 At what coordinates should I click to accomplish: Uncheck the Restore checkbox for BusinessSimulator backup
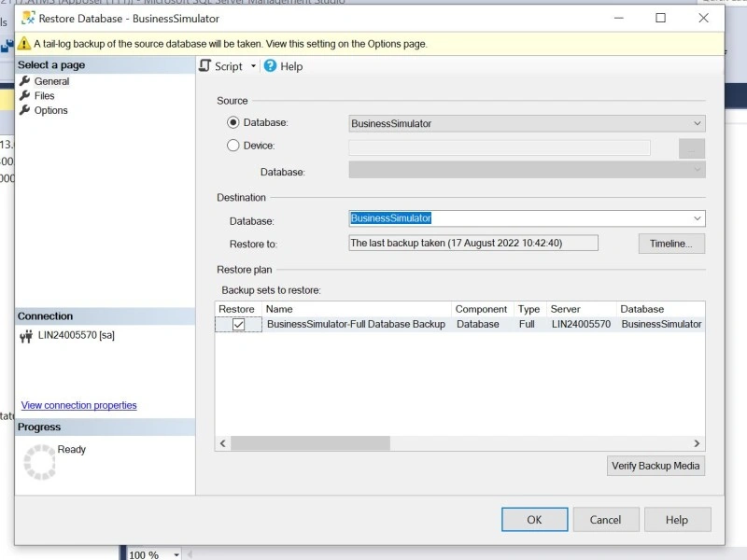(x=238, y=324)
